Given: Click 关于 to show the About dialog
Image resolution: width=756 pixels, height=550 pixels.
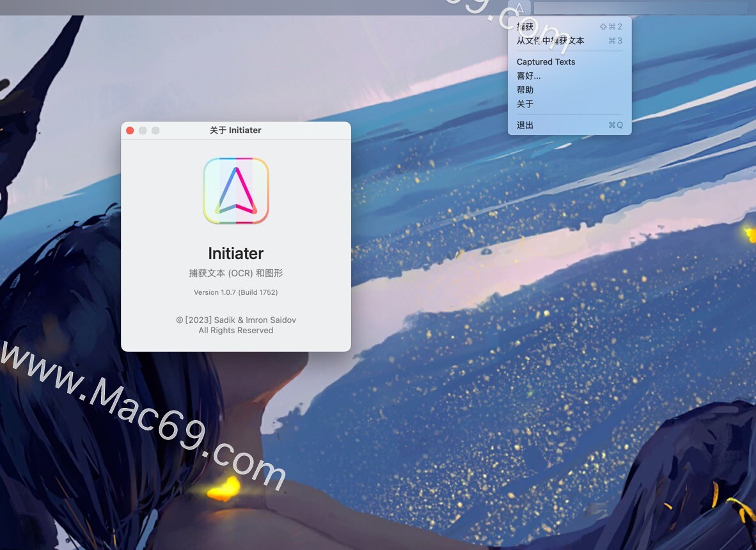Looking at the screenshot, I should click(x=524, y=104).
